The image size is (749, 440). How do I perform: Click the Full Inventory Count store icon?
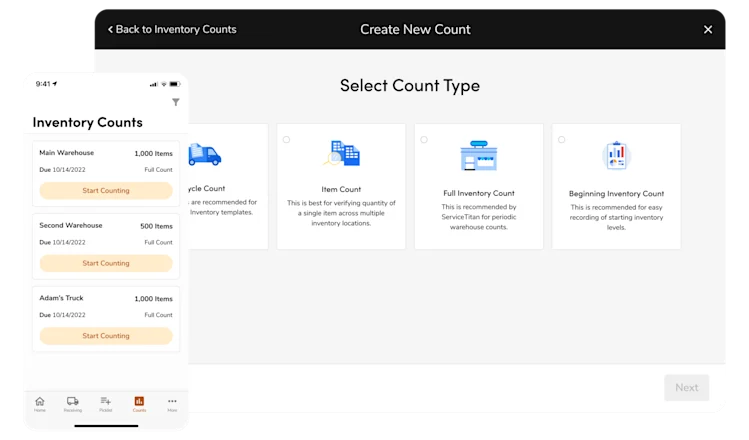[479, 155]
